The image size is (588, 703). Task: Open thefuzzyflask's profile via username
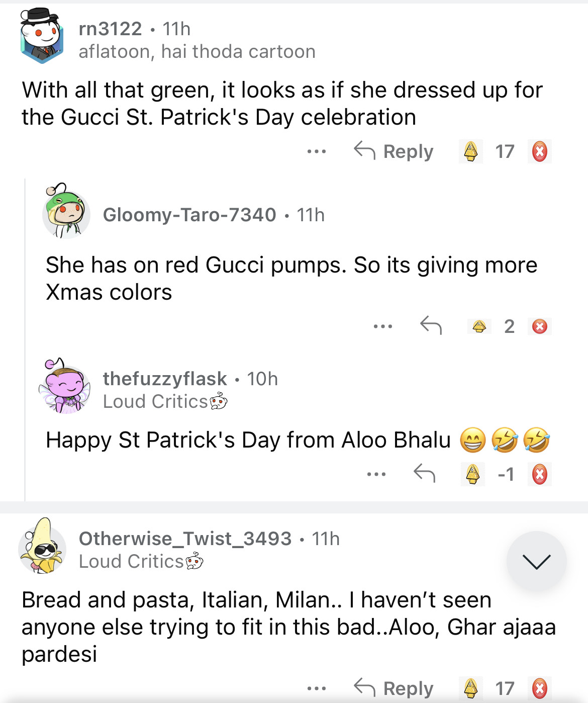click(165, 379)
